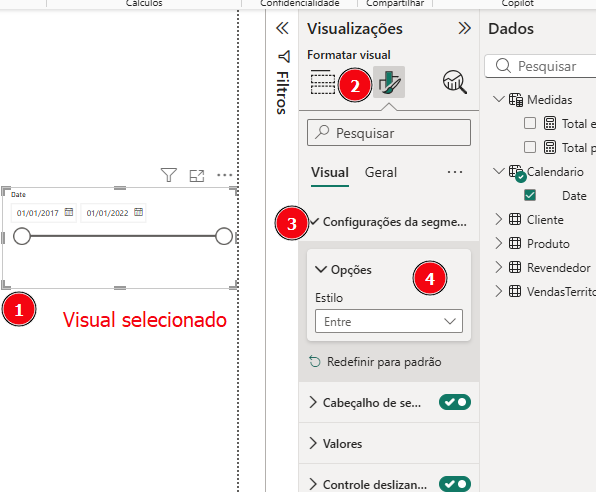Click the Produto table icon
The height and width of the screenshot is (492, 596).
coord(515,243)
